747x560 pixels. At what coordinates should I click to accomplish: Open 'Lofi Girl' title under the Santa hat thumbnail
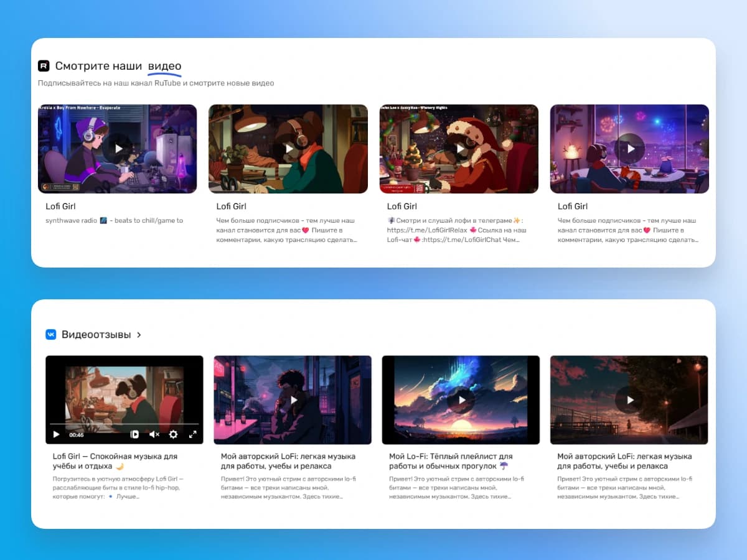point(402,206)
